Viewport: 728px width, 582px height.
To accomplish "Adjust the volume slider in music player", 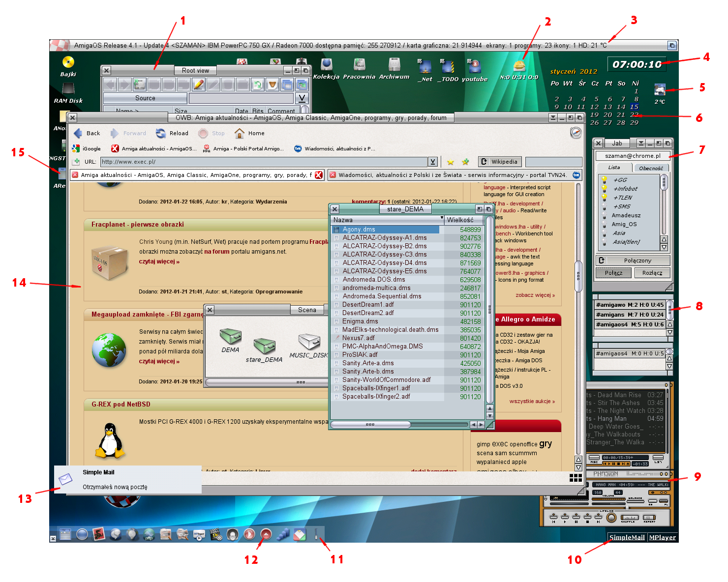I will pos(608,499).
